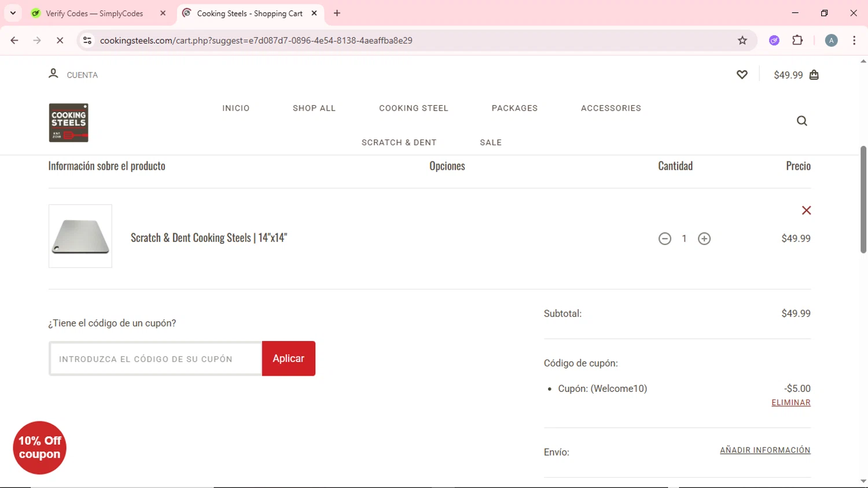Open the Chrome three-dot menu

coord(854,41)
